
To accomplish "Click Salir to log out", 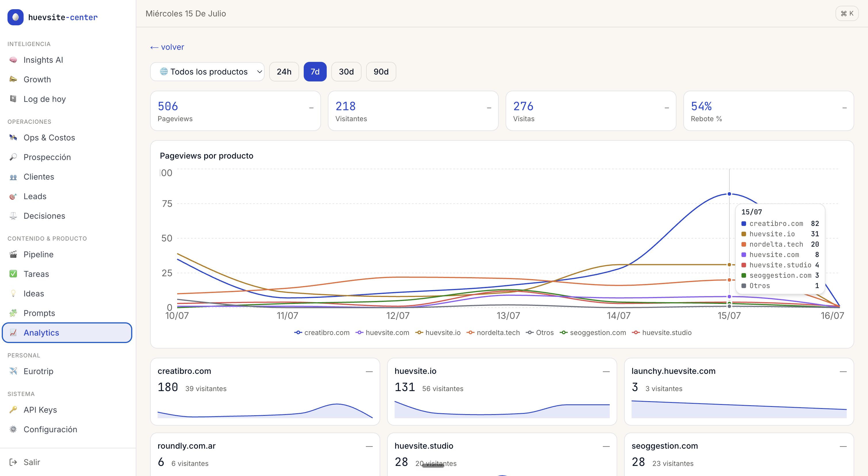I will [x=67, y=462].
